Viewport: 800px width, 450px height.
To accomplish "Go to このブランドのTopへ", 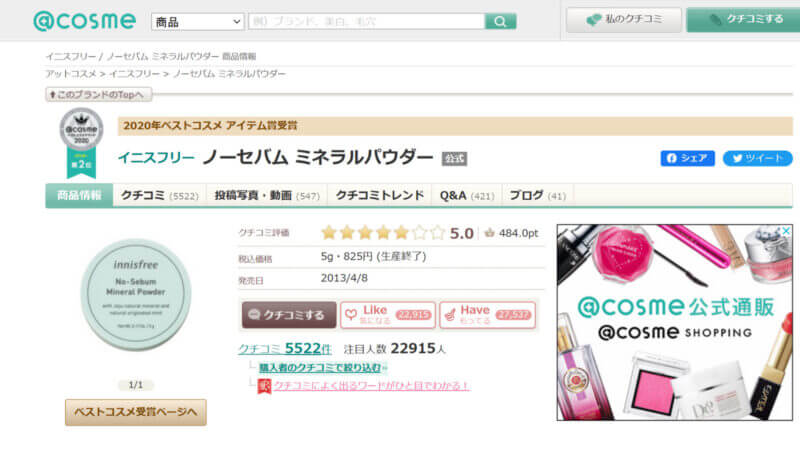I will pos(98,94).
